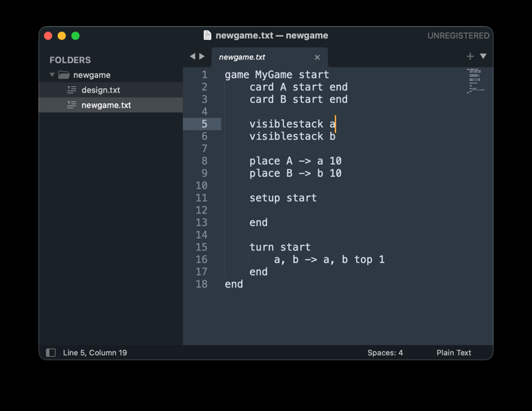Toggle the sidebar using status bar icon

click(x=51, y=353)
